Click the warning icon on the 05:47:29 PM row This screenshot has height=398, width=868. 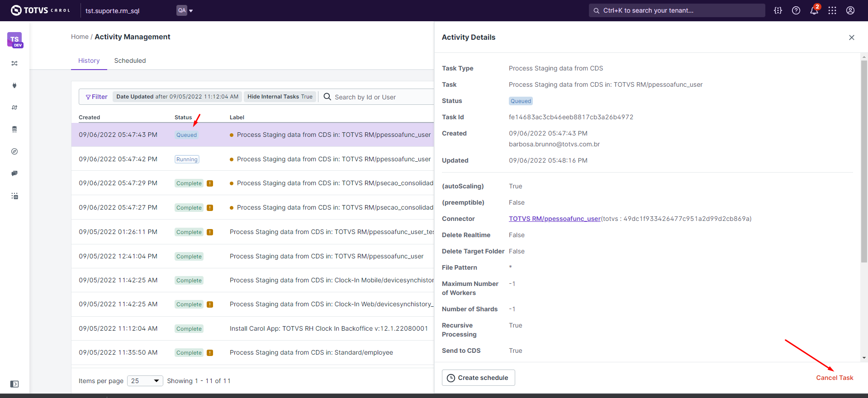[x=210, y=183]
